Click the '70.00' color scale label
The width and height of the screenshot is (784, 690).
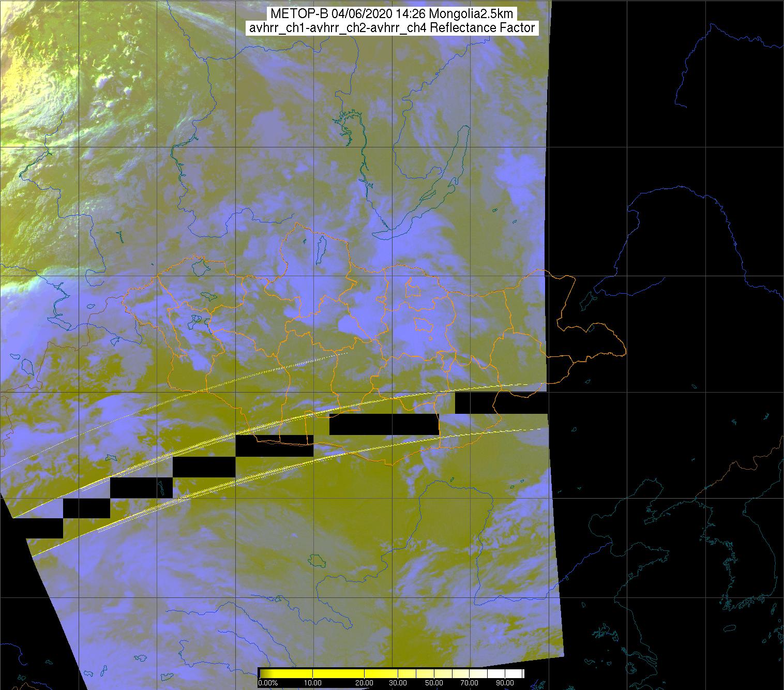tap(470, 683)
